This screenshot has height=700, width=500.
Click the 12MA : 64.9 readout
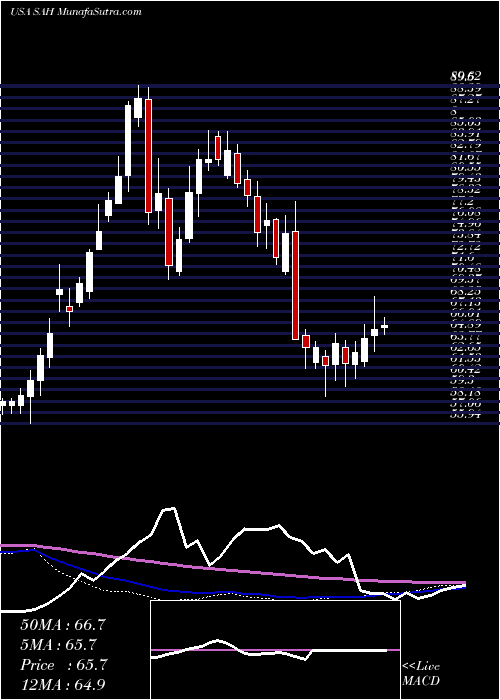tap(63, 684)
